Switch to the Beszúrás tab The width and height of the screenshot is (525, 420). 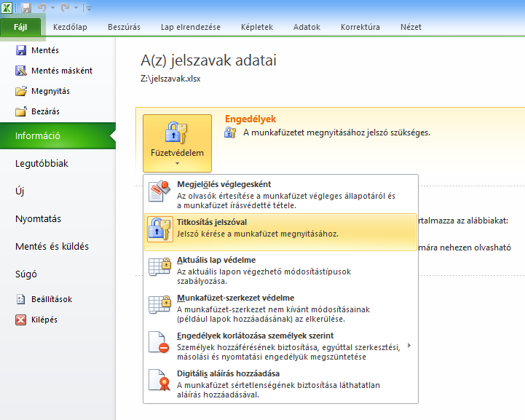[124, 27]
